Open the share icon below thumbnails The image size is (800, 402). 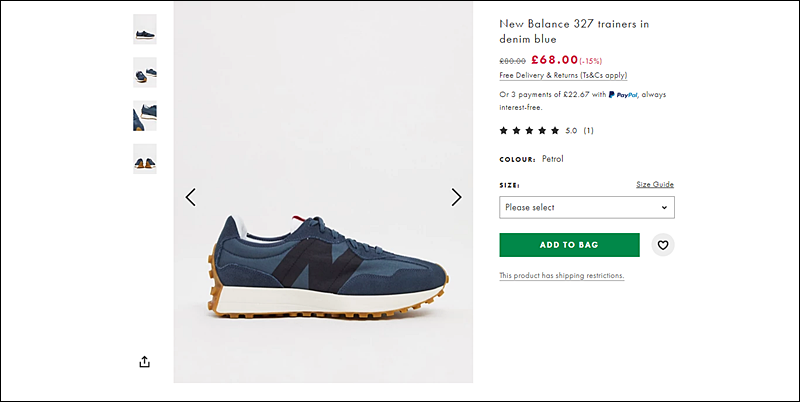144,362
